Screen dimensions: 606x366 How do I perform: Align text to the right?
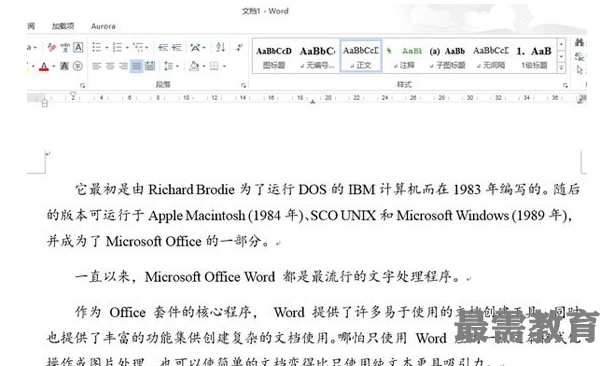pyautogui.click(x=123, y=66)
